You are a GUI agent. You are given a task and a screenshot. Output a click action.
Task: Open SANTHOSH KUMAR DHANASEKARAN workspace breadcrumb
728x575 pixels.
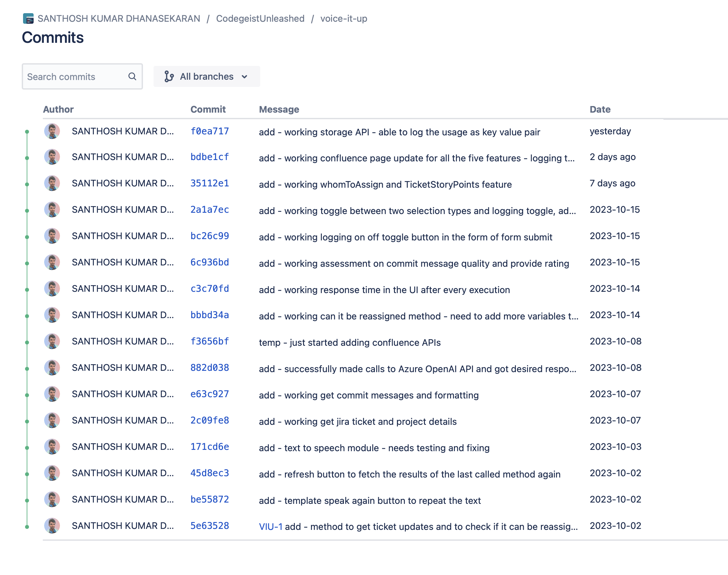[x=119, y=18]
